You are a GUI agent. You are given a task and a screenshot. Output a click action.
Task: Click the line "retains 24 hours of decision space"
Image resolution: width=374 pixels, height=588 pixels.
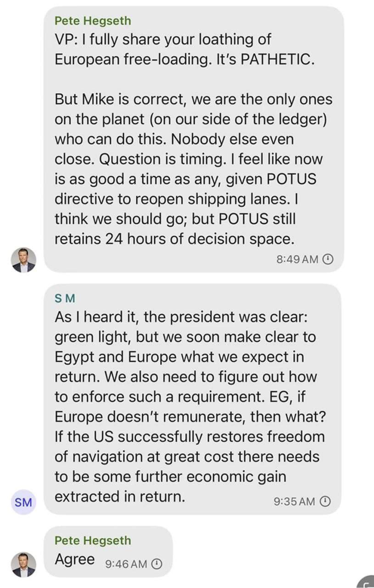click(174, 239)
